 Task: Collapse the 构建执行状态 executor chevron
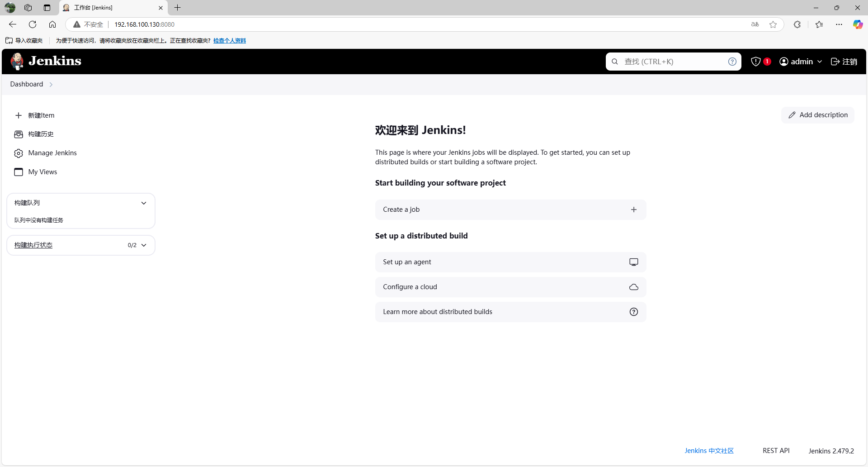pyautogui.click(x=144, y=245)
